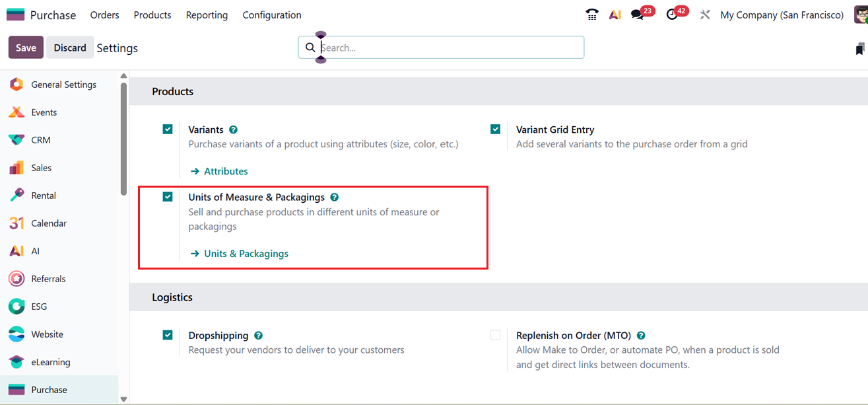
Task: Uncheck Units of Measure & Packagings
Action: pos(168,196)
